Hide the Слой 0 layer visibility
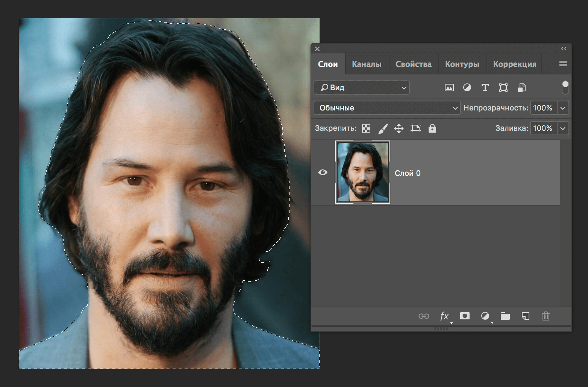The width and height of the screenshot is (588, 387). [x=323, y=172]
